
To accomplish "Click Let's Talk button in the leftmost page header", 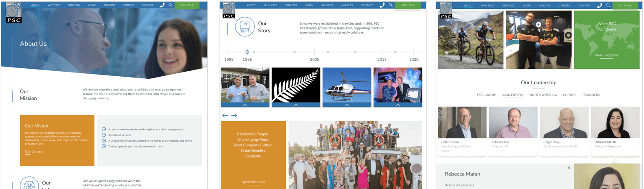I will coord(187,5).
